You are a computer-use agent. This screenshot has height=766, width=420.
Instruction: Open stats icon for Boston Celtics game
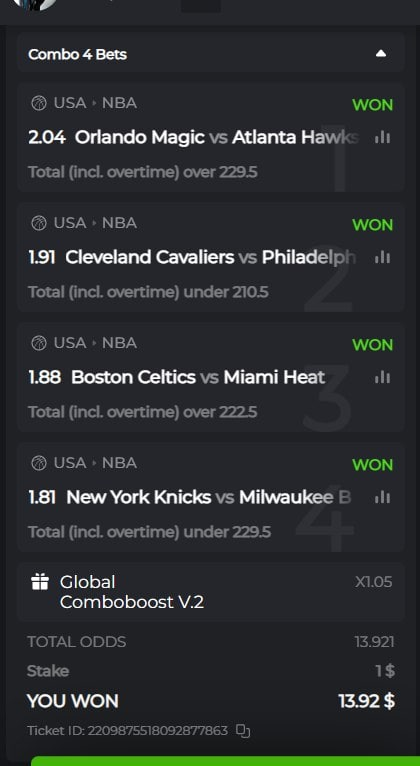(x=382, y=377)
